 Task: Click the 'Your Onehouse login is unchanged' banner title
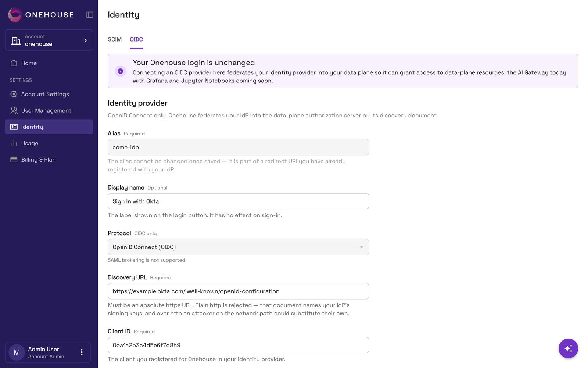194,63
